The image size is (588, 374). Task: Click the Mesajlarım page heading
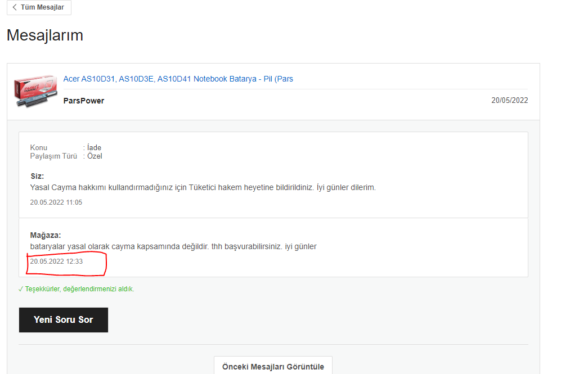(45, 35)
